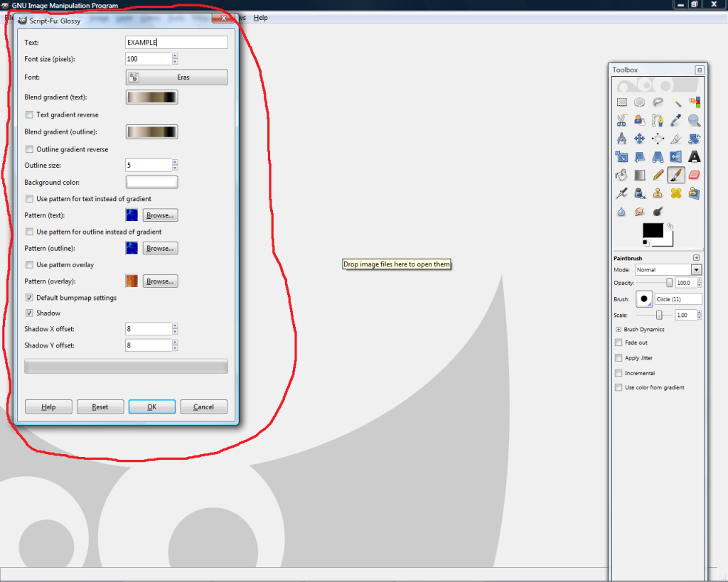Select the Shear tool
This screenshot has width=728, height=582.
(x=640, y=157)
